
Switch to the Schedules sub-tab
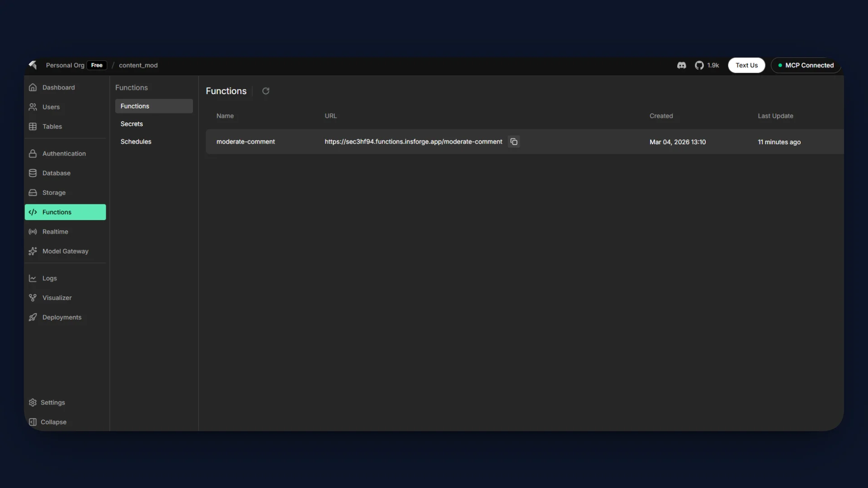[x=136, y=141]
